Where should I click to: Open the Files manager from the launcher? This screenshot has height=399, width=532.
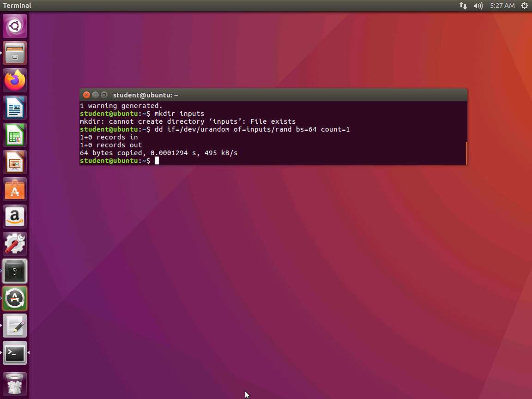tap(15, 53)
